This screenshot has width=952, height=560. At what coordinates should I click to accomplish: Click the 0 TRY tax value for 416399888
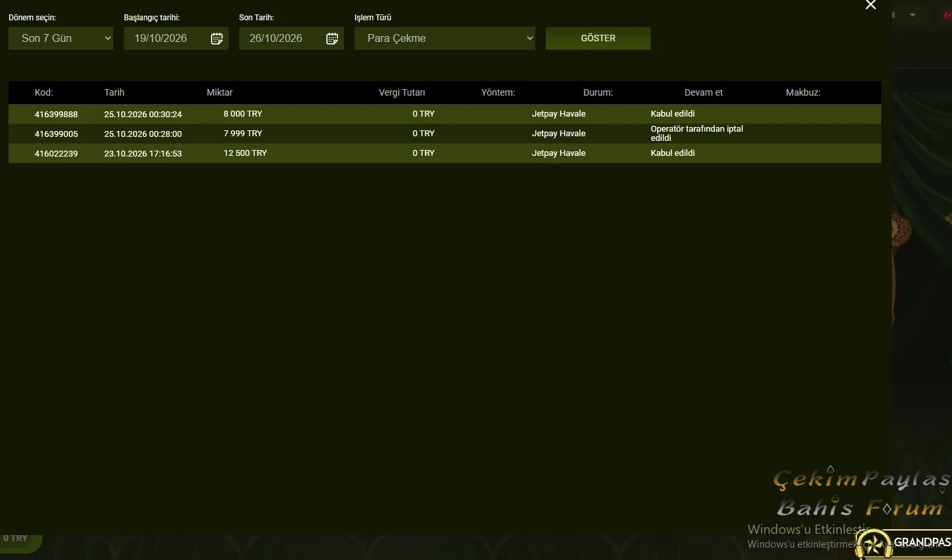(x=423, y=114)
